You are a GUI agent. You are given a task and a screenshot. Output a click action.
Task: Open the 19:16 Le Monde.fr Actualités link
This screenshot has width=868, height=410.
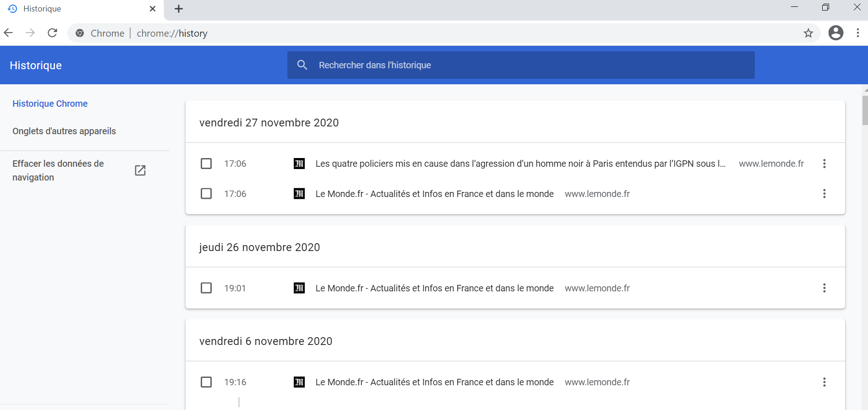click(x=434, y=382)
